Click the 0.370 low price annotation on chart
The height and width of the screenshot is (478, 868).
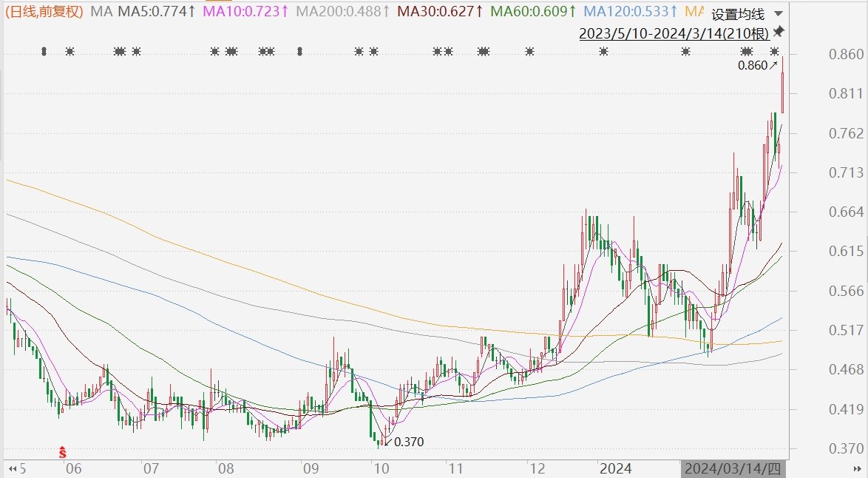pyautogui.click(x=404, y=442)
